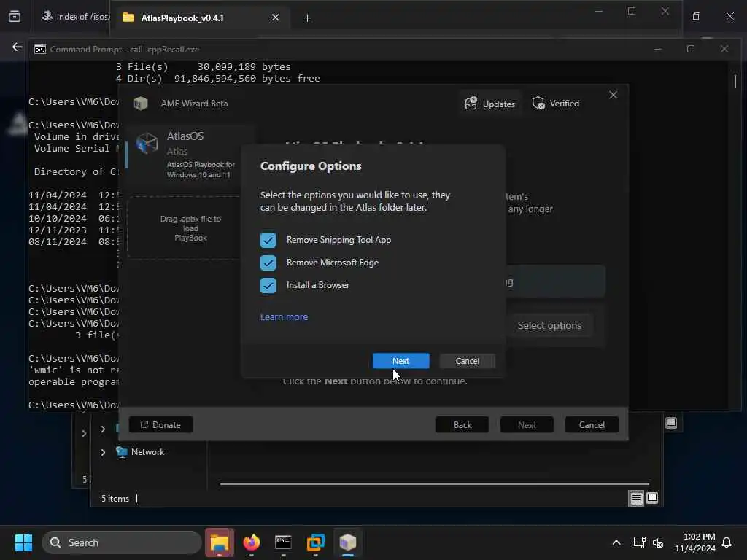This screenshot has width=747, height=560.
Task: Open the clock showing 1:02 PM
Action: [695, 542]
